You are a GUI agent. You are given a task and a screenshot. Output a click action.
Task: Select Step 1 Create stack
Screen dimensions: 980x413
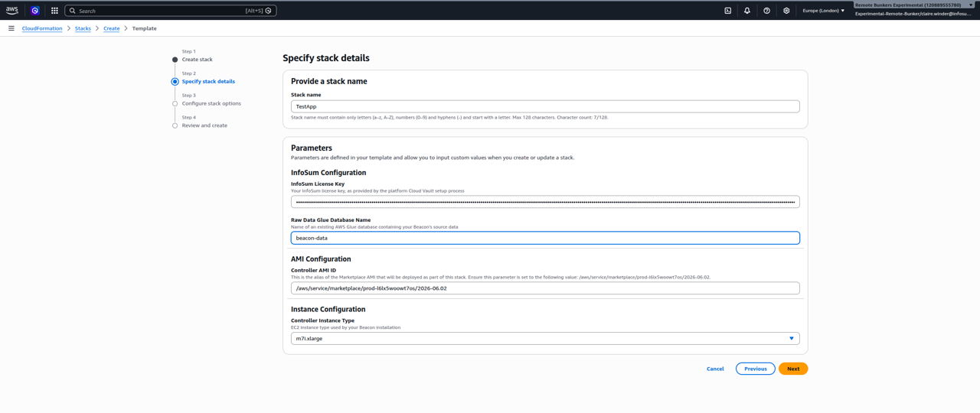198,60
